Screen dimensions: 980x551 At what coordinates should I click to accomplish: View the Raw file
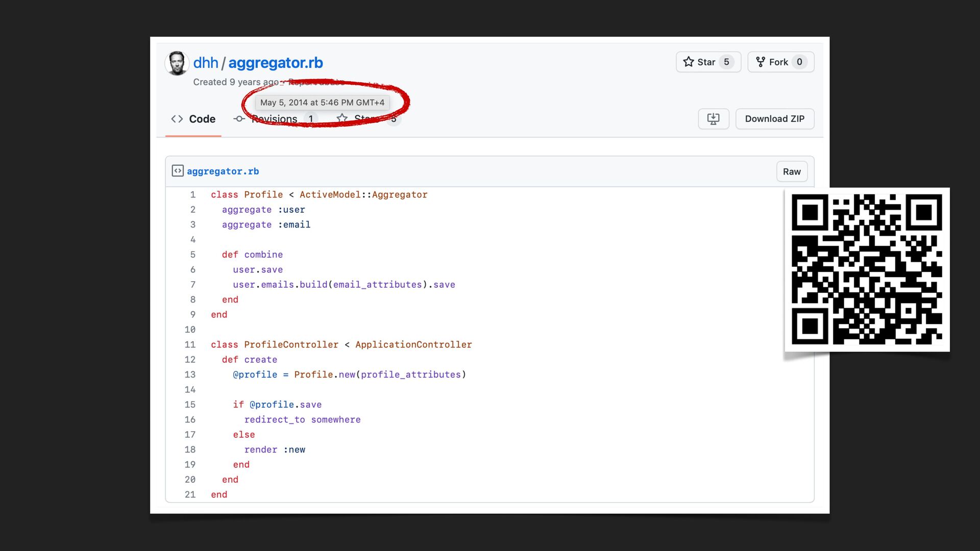[791, 171]
